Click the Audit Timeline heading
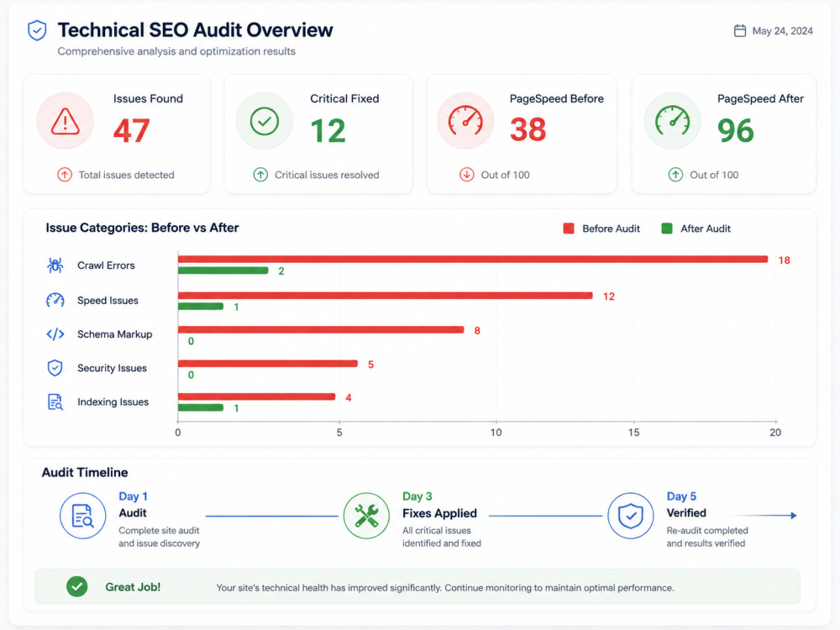 (x=85, y=472)
